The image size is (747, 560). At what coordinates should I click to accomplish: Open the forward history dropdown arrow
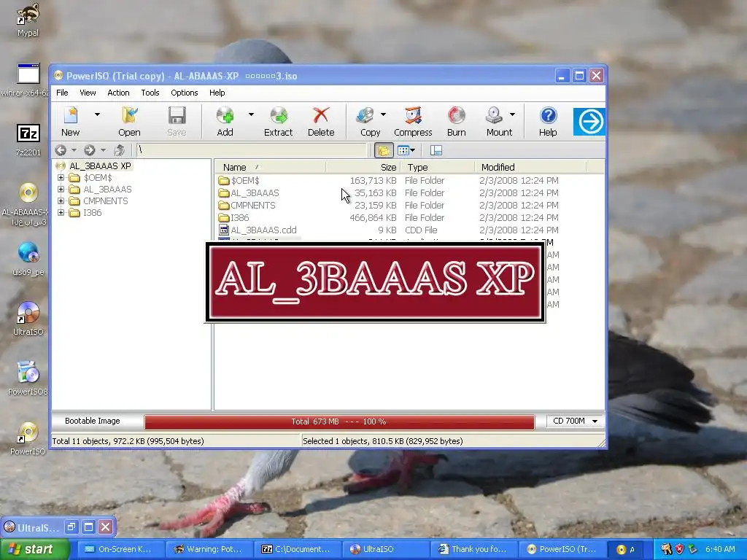point(103,150)
